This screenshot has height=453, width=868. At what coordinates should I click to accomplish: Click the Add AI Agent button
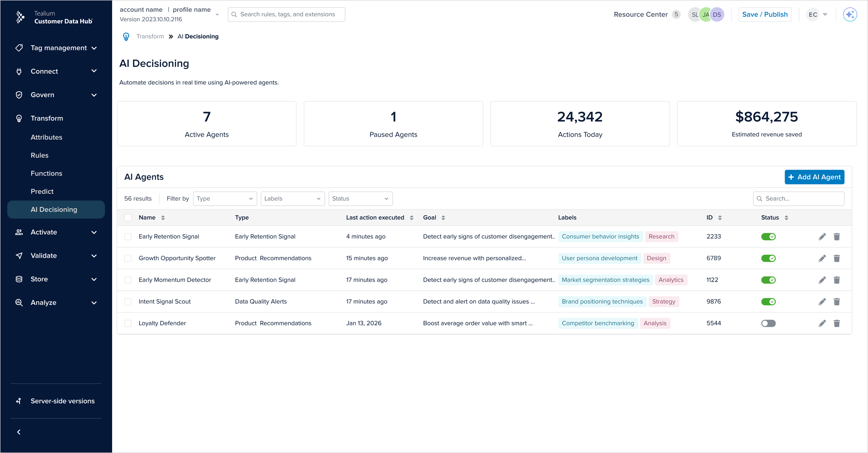coord(814,177)
